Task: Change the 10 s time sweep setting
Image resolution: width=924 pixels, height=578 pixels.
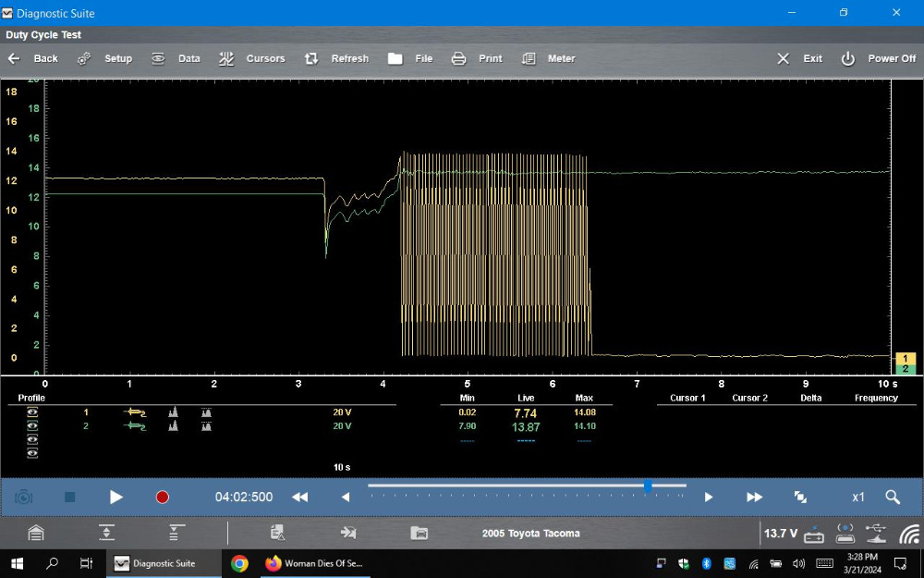Action: click(342, 467)
